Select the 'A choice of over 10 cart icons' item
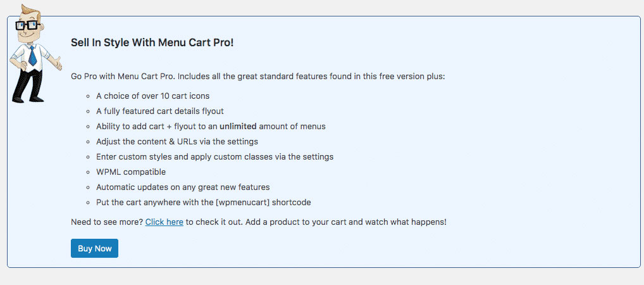 coord(152,96)
